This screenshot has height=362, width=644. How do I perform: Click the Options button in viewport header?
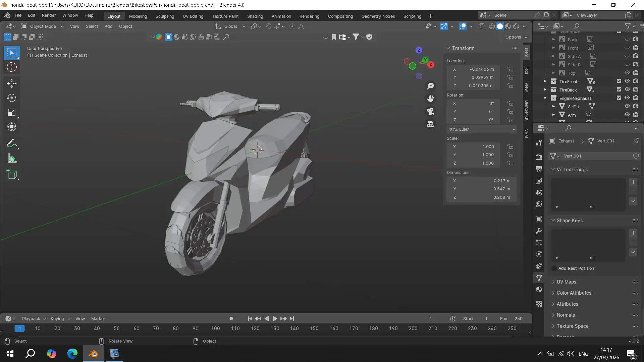click(x=516, y=37)
